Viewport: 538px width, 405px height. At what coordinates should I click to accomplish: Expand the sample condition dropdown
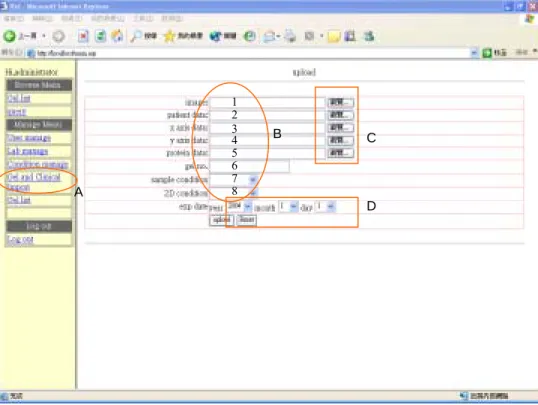[x=253, y=180]
